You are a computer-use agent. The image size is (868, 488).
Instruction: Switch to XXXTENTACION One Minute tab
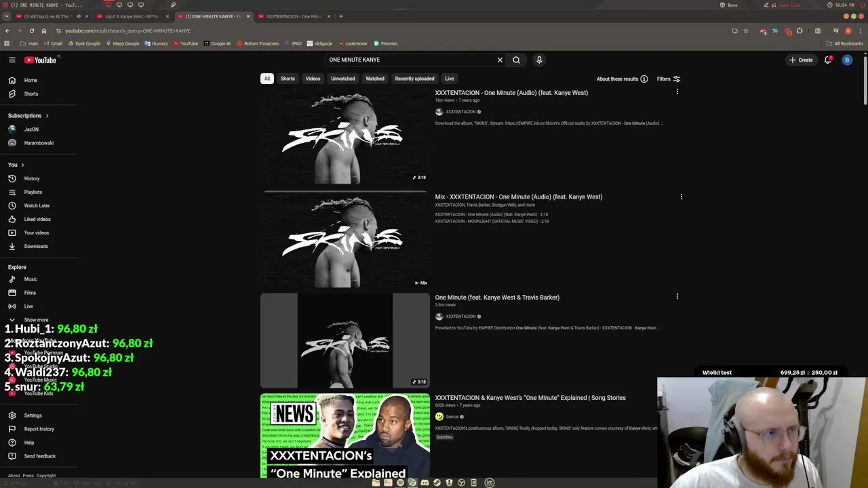pyautogui.click(x=294, y=16)
